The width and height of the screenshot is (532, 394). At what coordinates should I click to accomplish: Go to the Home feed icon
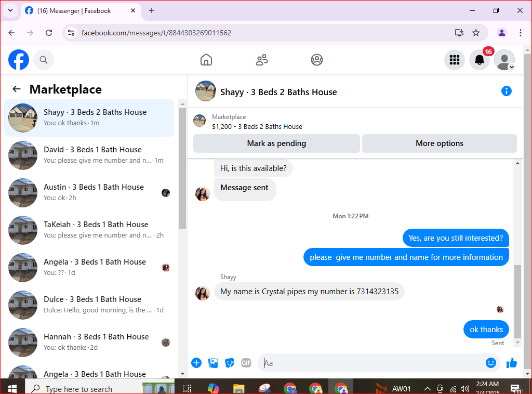tap(206, 60)
